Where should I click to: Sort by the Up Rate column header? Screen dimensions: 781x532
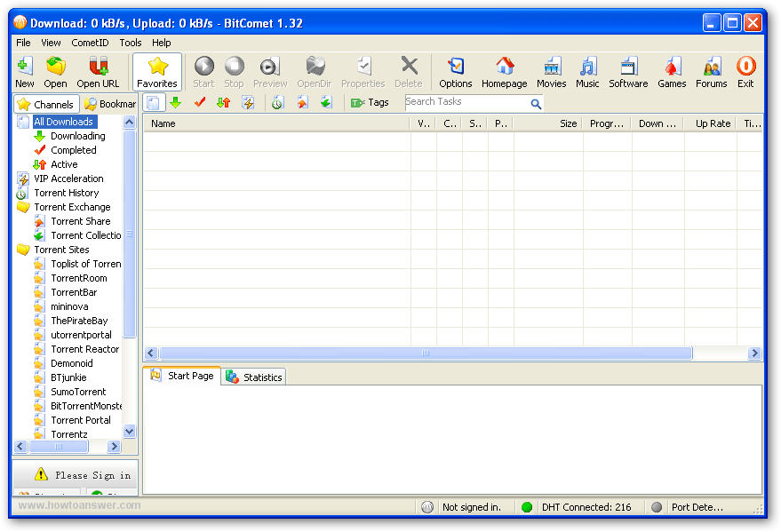point(709,123)
